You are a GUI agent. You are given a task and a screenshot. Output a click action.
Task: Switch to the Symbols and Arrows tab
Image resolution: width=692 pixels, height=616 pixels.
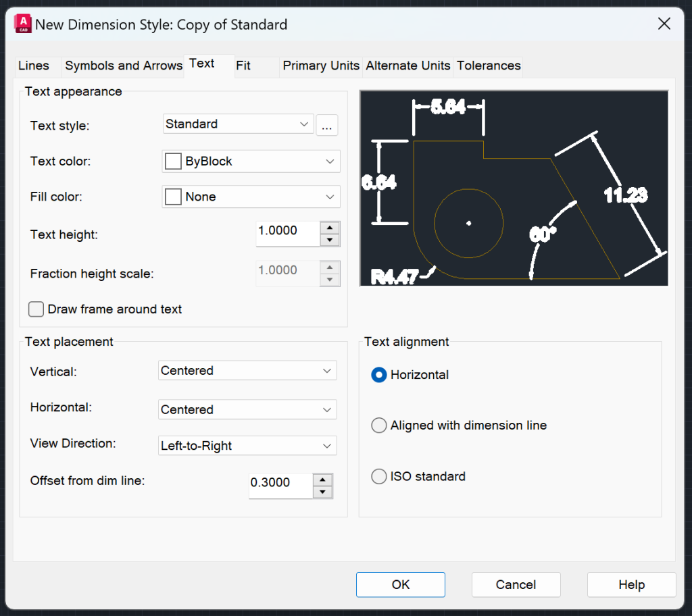tap(123, 66)
